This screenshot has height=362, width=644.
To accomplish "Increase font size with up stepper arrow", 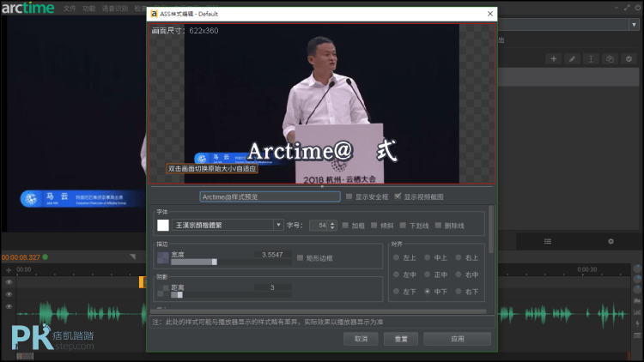I will 332,223.
